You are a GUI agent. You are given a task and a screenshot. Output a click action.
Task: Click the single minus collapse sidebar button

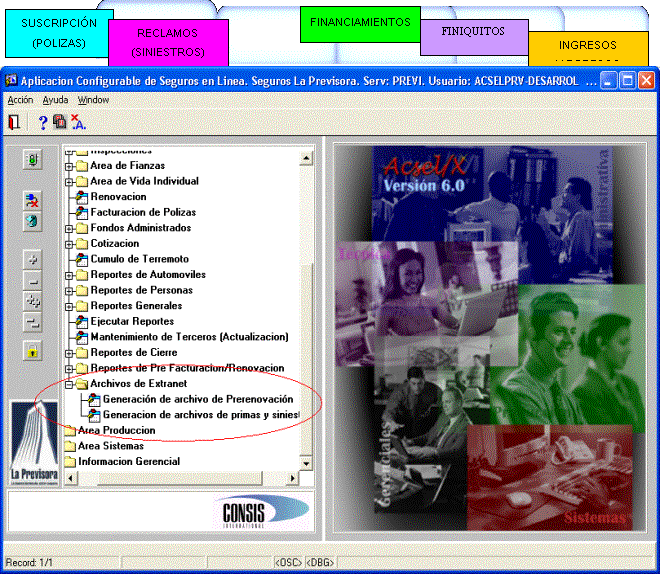[32, 280]
